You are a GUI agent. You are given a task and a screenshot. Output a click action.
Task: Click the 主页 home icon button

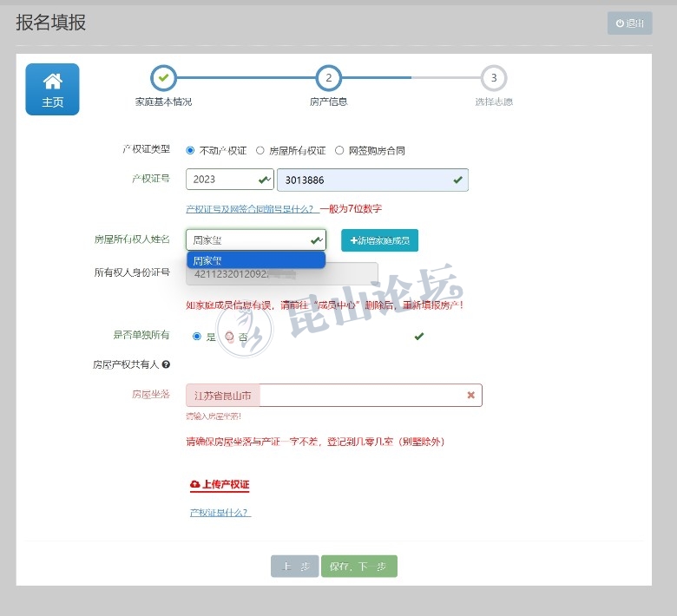point(52,88)
